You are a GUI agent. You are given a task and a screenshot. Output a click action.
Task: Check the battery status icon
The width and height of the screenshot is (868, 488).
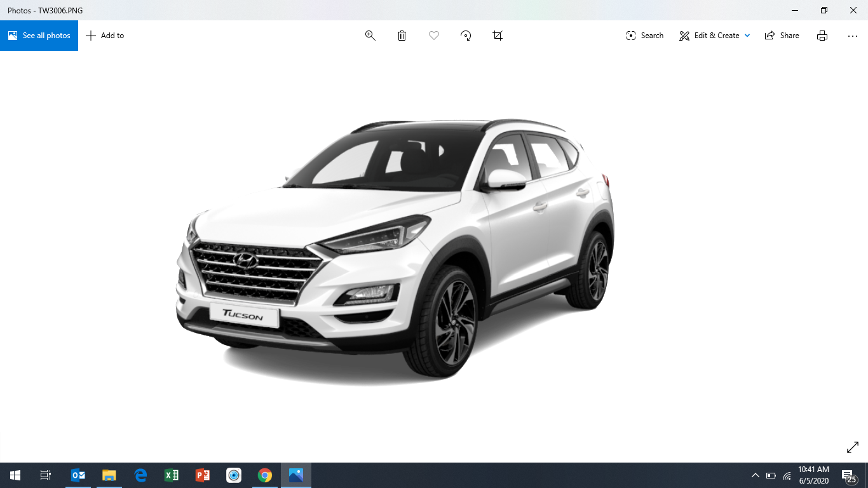[771, 475]
